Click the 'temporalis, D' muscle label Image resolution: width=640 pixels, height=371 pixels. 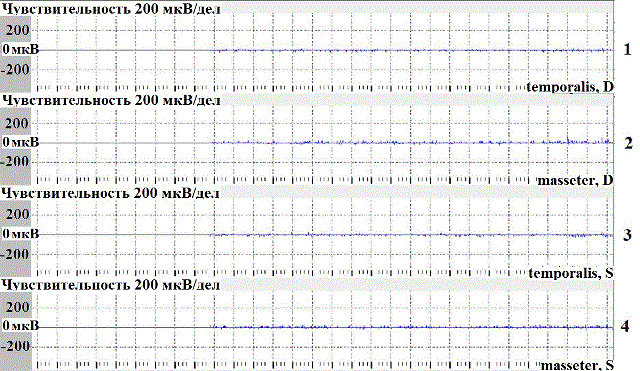[x=570, y=87]
